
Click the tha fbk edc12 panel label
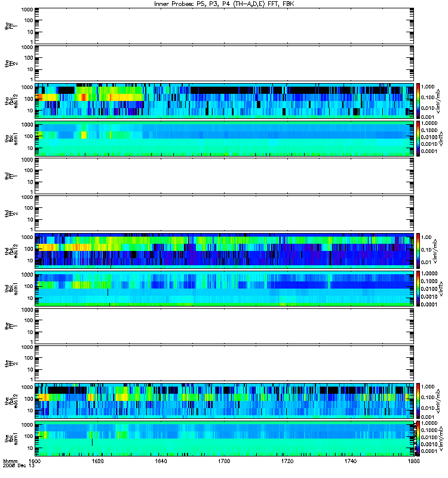coord(11,100)
